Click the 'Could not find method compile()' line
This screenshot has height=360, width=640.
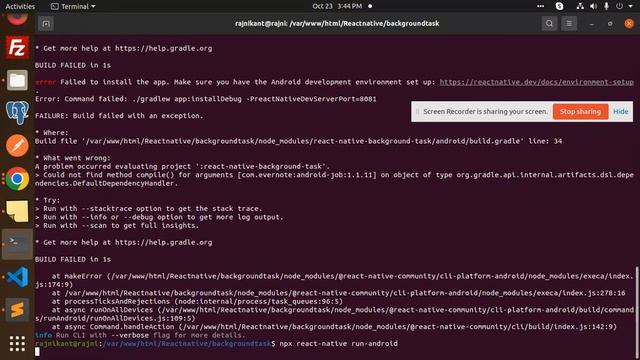[334, 179]
